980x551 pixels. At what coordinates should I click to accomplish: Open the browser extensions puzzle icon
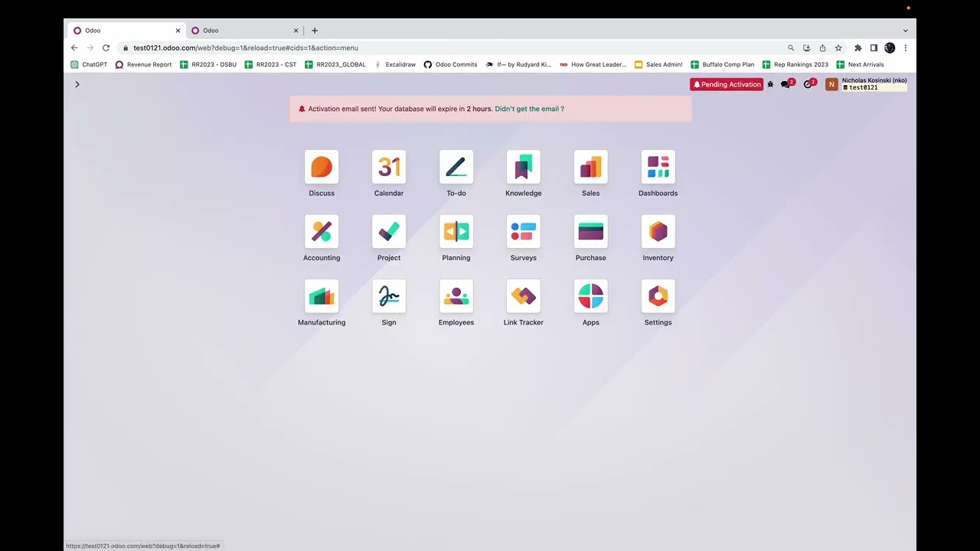(857, 47)
